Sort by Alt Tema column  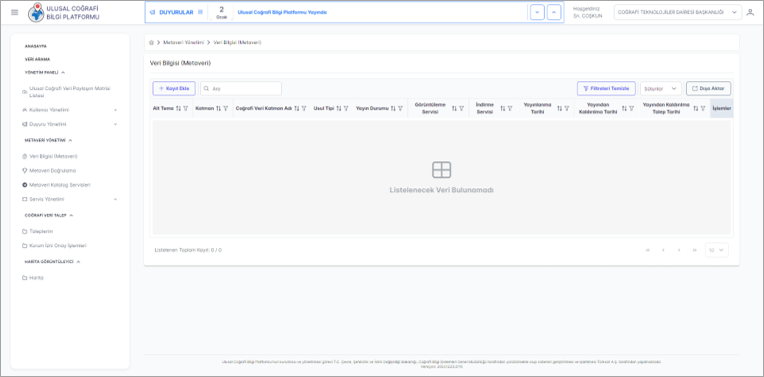178,108
